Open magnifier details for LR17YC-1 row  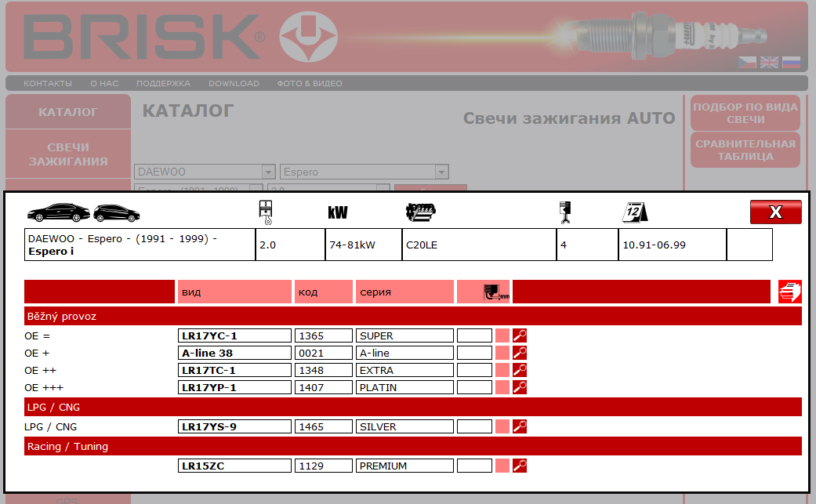tap(520, 335)
